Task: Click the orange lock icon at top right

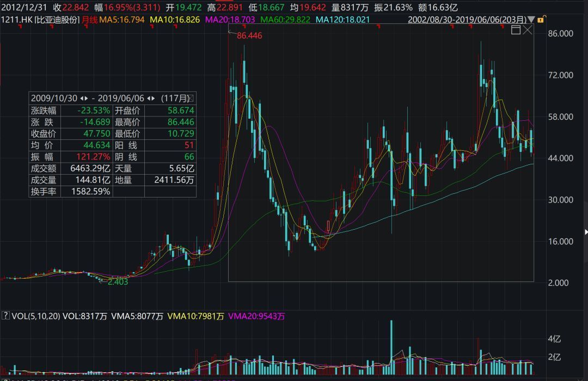Action: tap(541, 20)
